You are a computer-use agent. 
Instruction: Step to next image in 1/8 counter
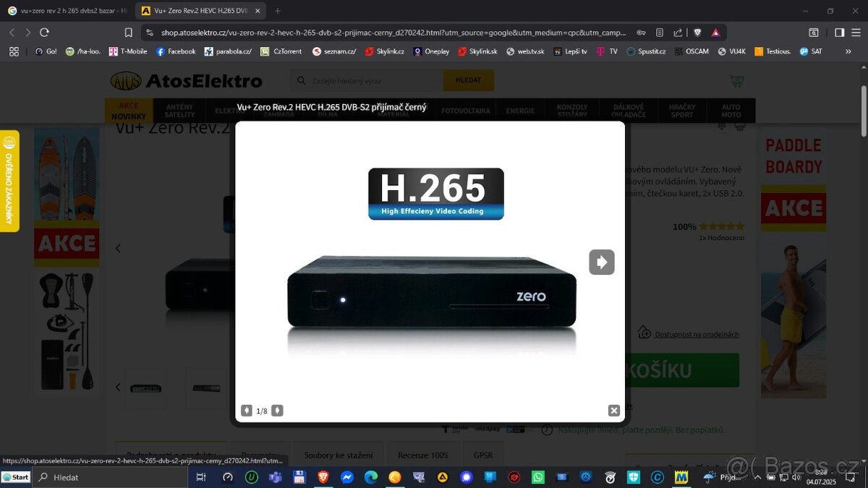[x=277, y=411]
